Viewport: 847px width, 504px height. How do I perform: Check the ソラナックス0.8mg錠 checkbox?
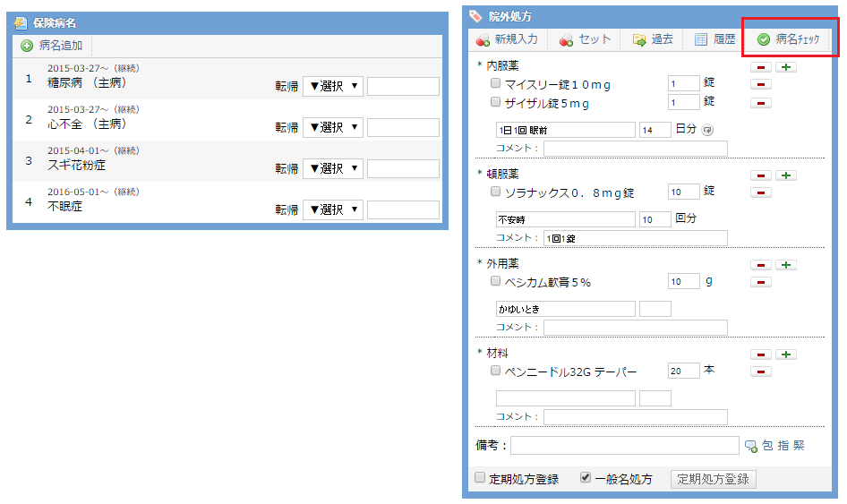495,192
